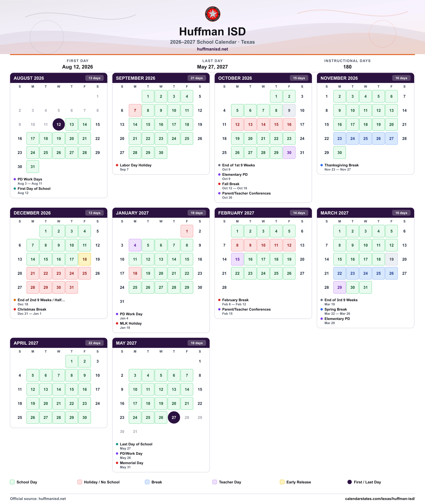
Task: Select the First Day circle on August 12
Action: pyautogui.click(x=59, y=124)
